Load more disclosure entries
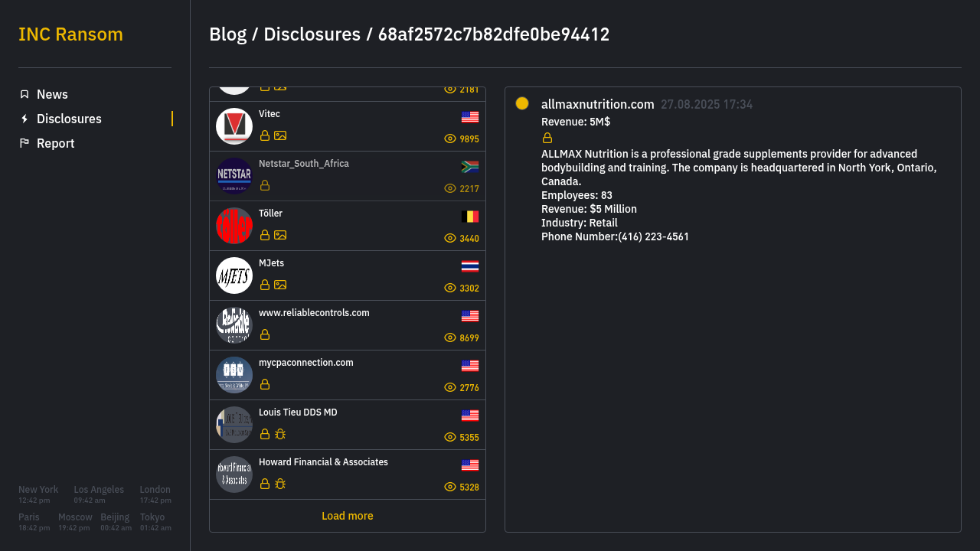This screenshot has width=980, height=551. tap(348, 516)
